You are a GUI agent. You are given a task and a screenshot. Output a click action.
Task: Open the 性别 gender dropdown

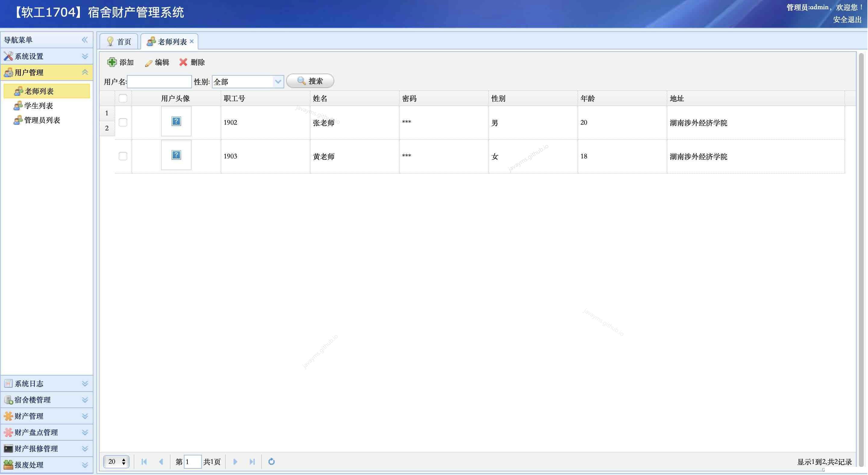[x=278, y=81]
